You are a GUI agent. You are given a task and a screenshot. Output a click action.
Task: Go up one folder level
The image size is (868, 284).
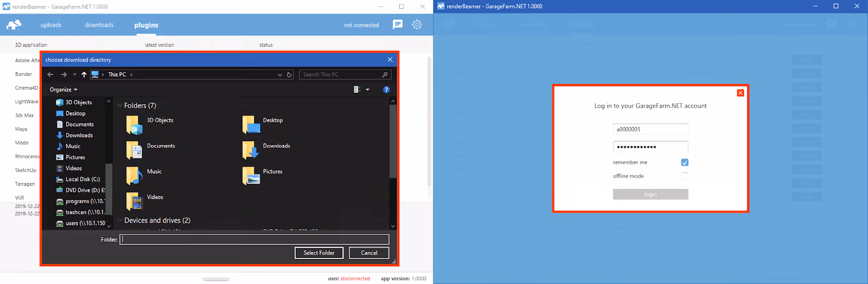point(84,74)
